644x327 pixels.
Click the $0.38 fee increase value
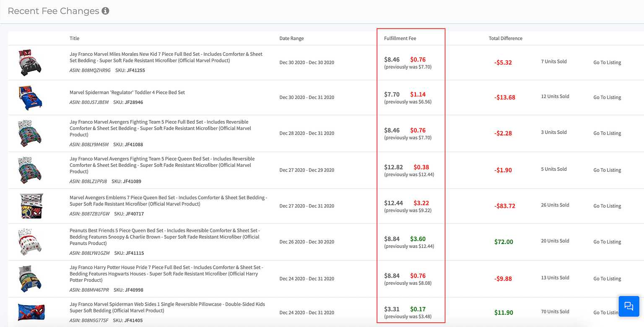pos(421,167)
